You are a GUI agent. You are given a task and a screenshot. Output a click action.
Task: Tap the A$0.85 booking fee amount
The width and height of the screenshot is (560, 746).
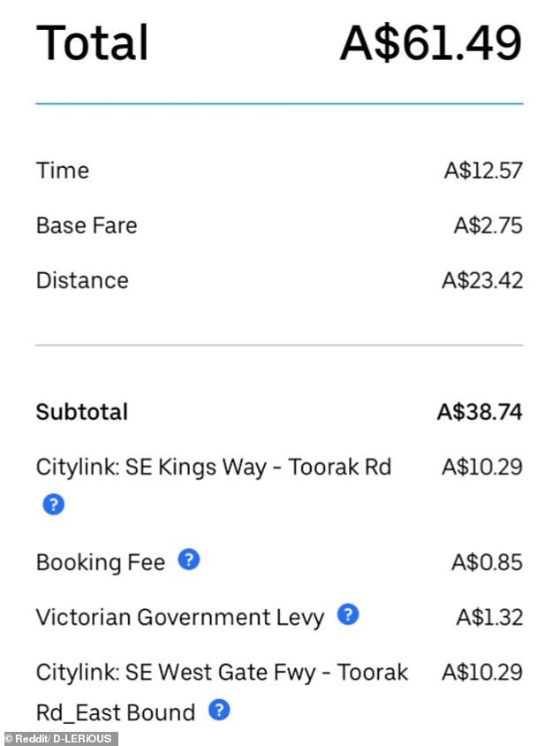[x=487, y=562]
